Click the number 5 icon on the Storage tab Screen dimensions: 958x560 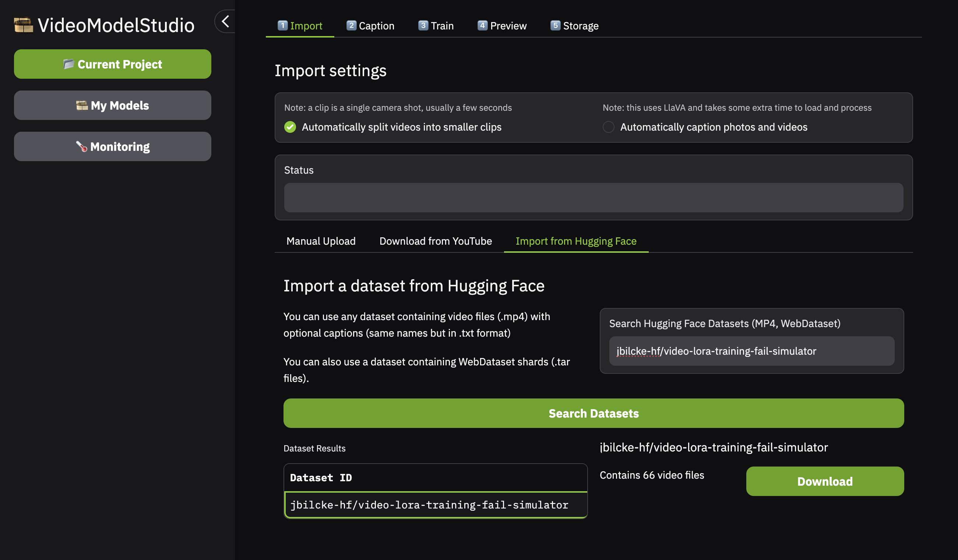point(556,25)
